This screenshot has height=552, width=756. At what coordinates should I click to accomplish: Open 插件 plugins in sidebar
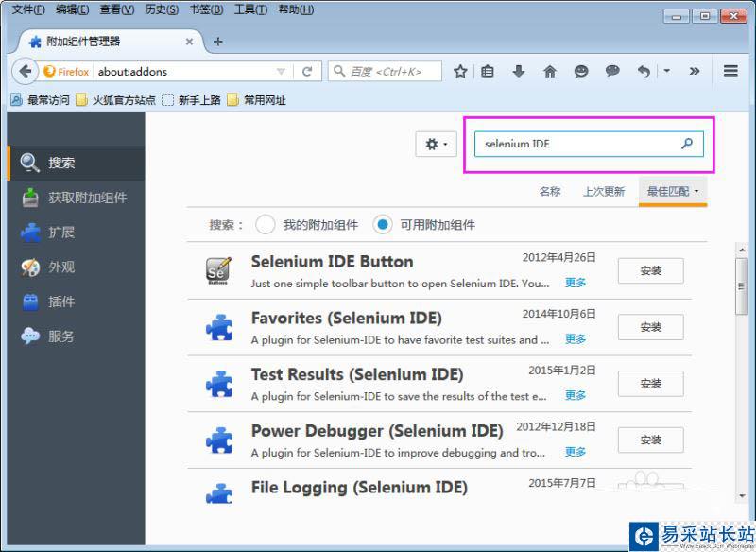pyautogui.click(x=77, y=302)
